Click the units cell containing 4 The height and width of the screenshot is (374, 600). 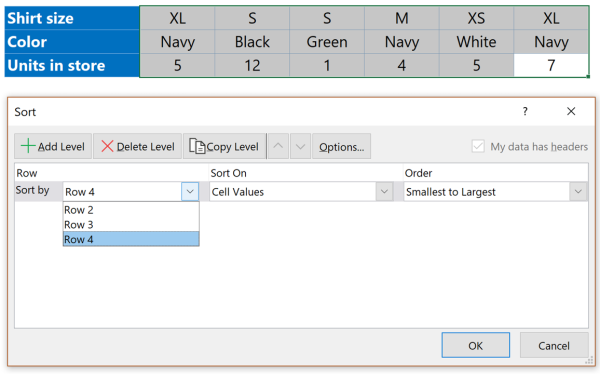click(402, 65)
